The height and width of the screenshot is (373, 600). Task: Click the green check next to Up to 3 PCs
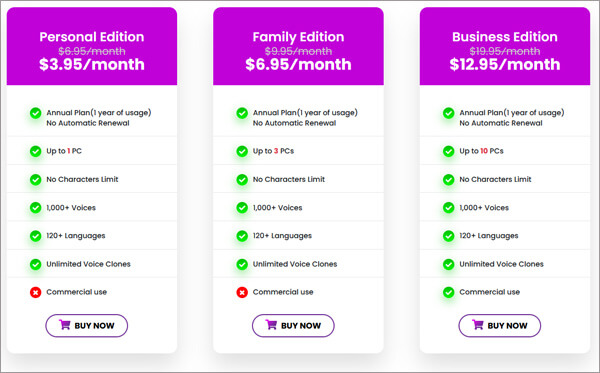(x=242, y=151)
